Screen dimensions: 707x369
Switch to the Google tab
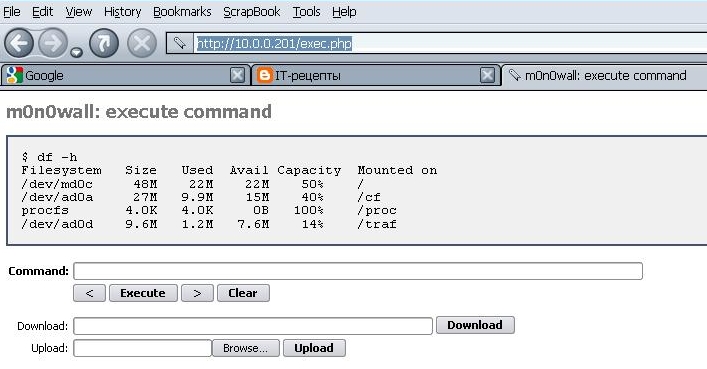point(125,75)
